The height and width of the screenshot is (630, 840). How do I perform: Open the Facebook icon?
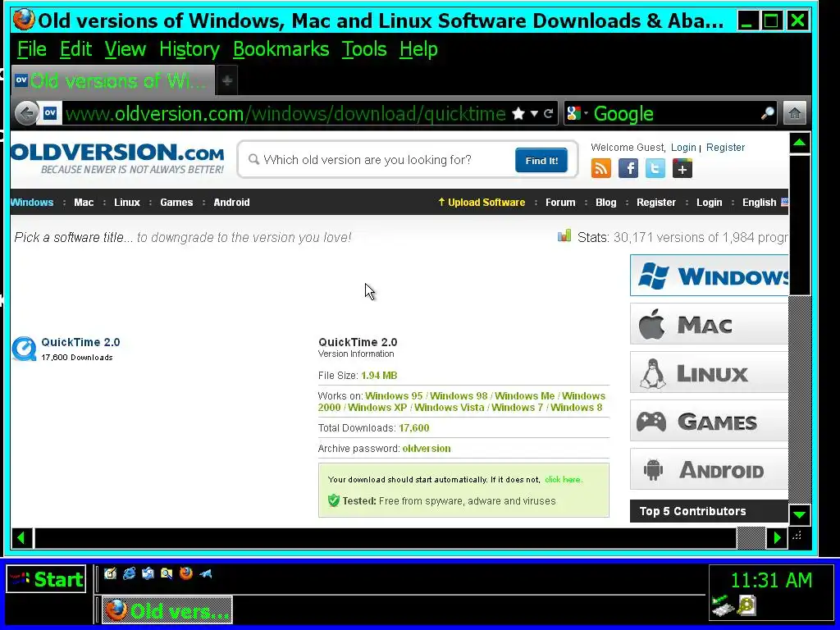[x=628, y=169]
